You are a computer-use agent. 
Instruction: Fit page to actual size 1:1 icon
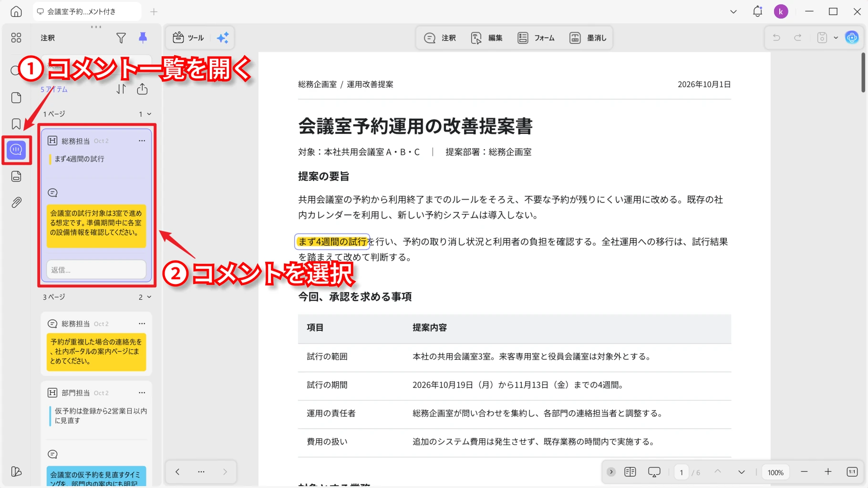click(x=852, y=472)
